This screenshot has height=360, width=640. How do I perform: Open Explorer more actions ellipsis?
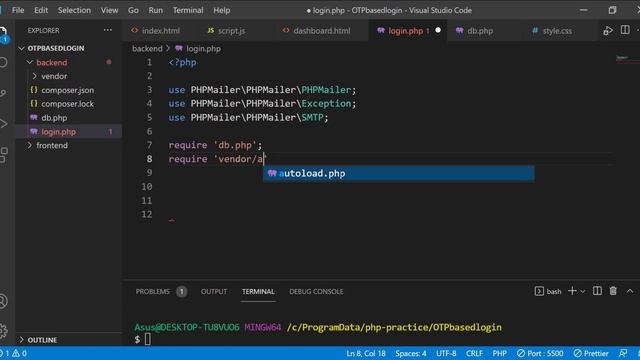tap(108, 30)
